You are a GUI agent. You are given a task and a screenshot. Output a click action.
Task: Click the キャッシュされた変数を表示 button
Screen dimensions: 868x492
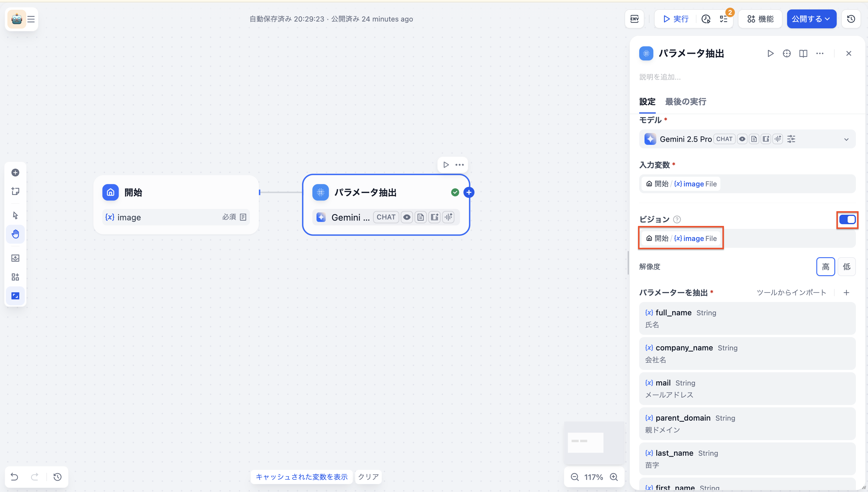[301, 477]
